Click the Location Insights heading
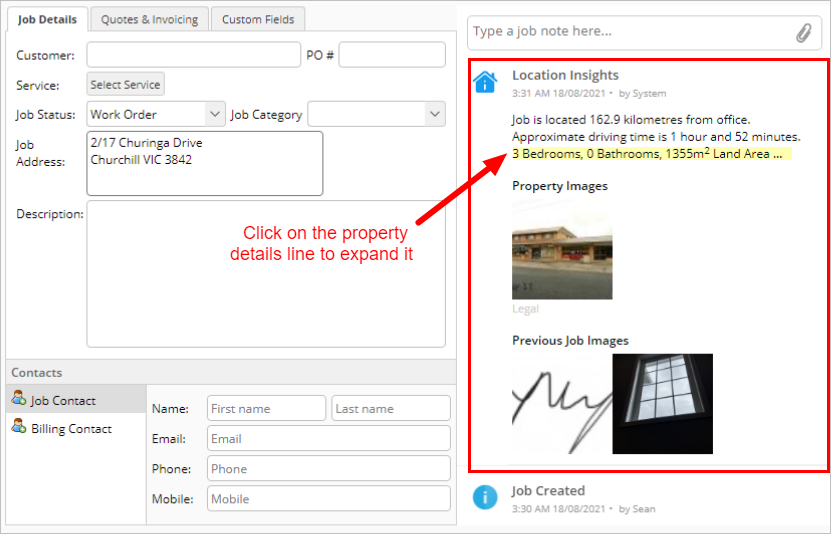The width and height of the screenshot is (831, 534). click(x=565, y=75)
